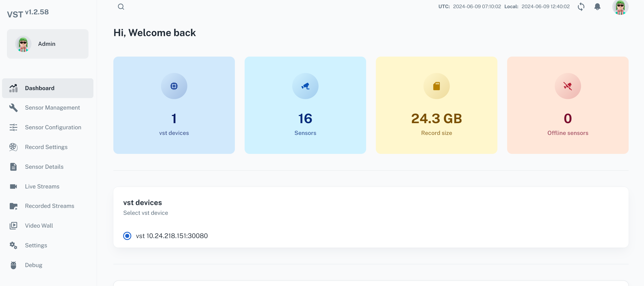Go to Sensor Management
This screenshot has height=286, width=644.
pyautogui.click(x=52, y=108)
